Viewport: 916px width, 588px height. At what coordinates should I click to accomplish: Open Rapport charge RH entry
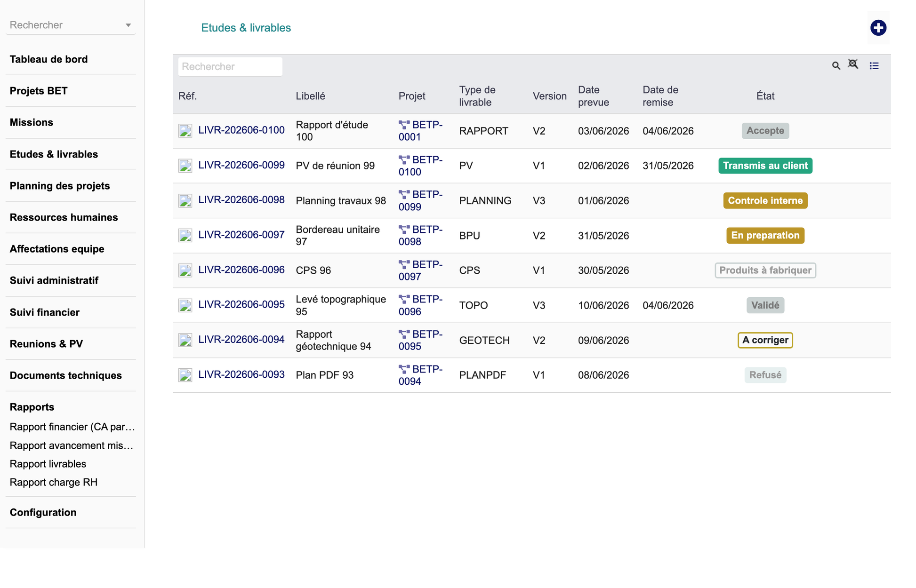[54, 482]
